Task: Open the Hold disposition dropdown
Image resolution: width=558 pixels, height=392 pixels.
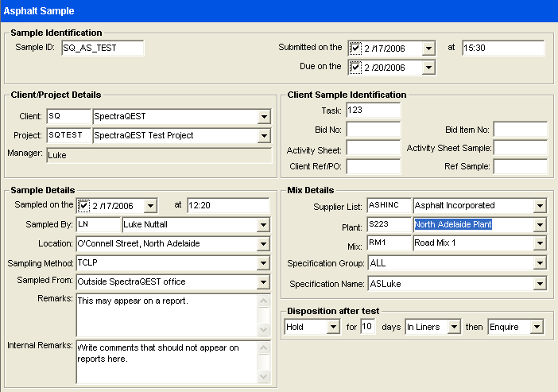Action: point(333,327)
